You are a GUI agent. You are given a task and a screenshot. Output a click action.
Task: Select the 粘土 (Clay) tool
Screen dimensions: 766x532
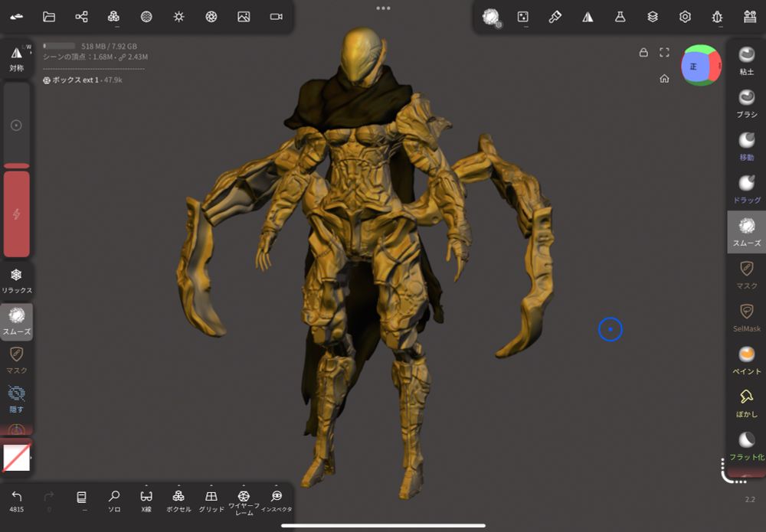click(x=746, y=60)
